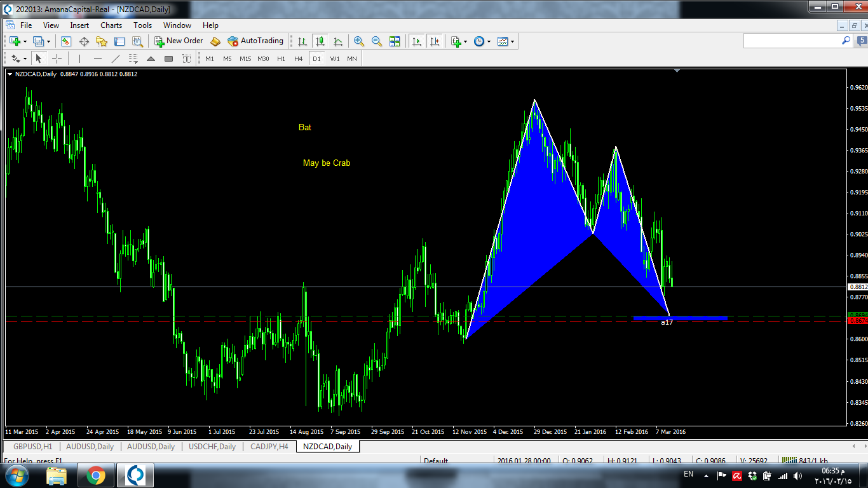
Task: Open the Data Window crosshair icon
Action: click(x=84, y=41)
